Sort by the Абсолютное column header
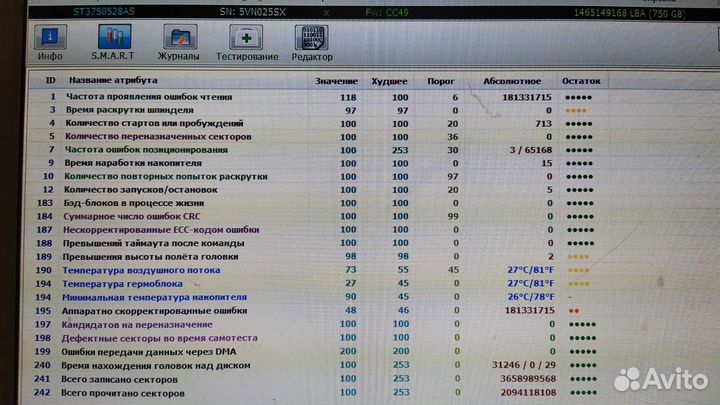 click(512, 80)
